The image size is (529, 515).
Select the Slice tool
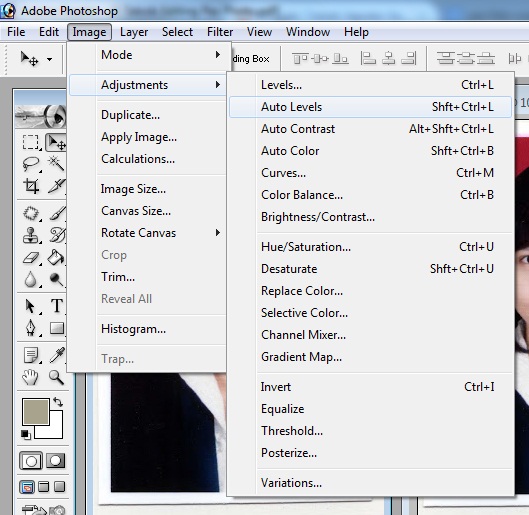56,186
